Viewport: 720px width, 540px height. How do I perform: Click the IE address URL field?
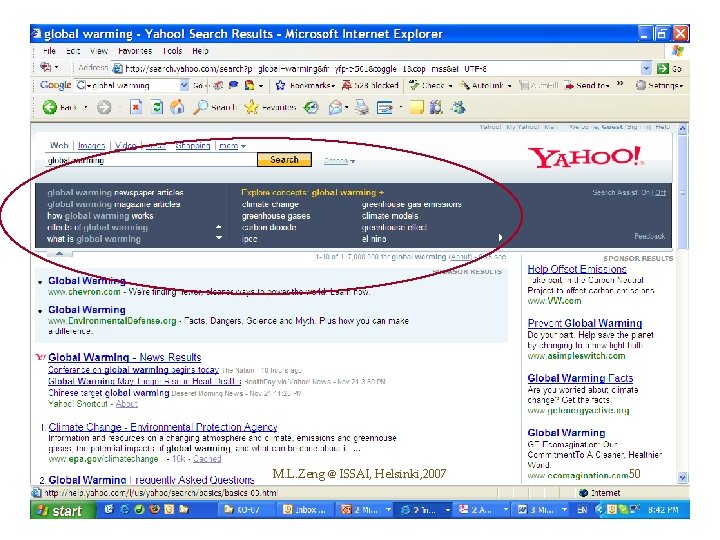(377, 69)
